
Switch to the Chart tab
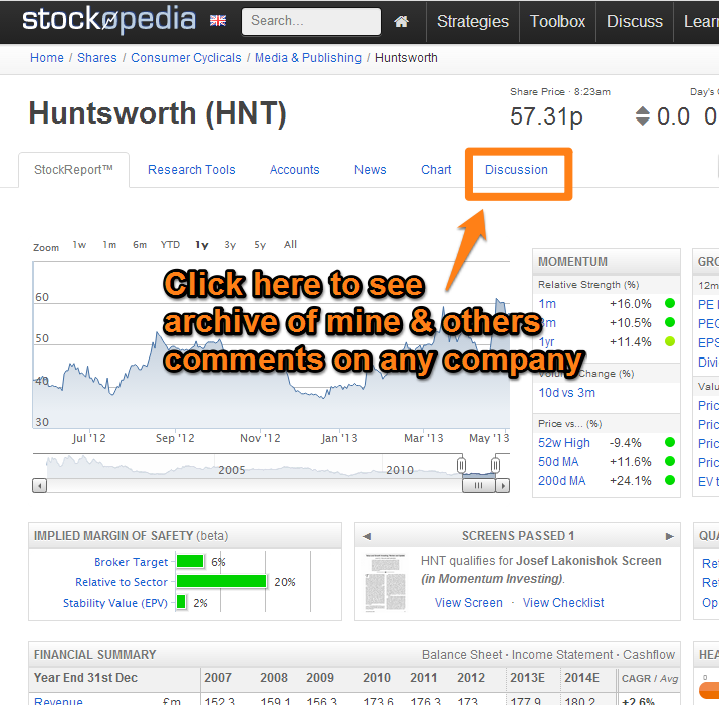[x=436, y=170]
